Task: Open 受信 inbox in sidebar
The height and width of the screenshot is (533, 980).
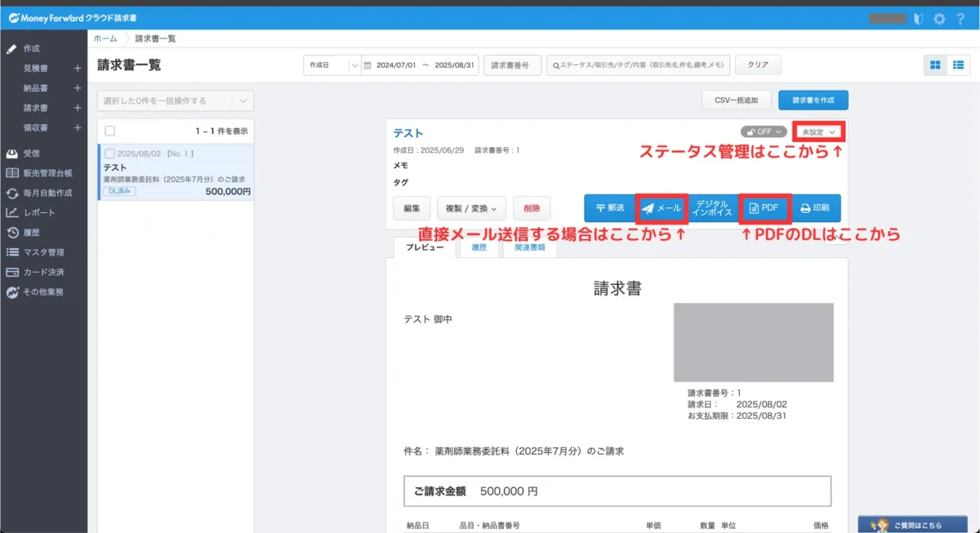Action: [x=31, y=153]
